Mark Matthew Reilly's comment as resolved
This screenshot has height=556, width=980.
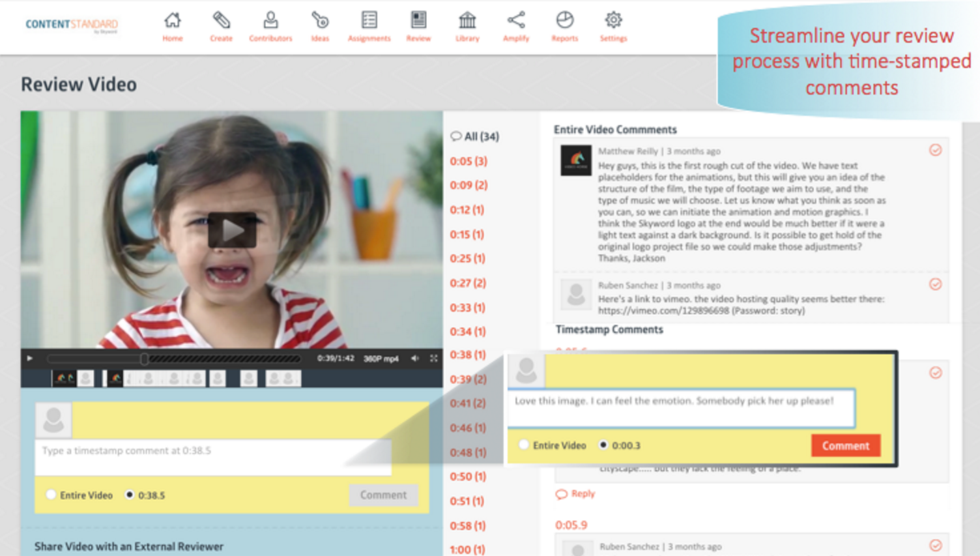pos(936,151)
